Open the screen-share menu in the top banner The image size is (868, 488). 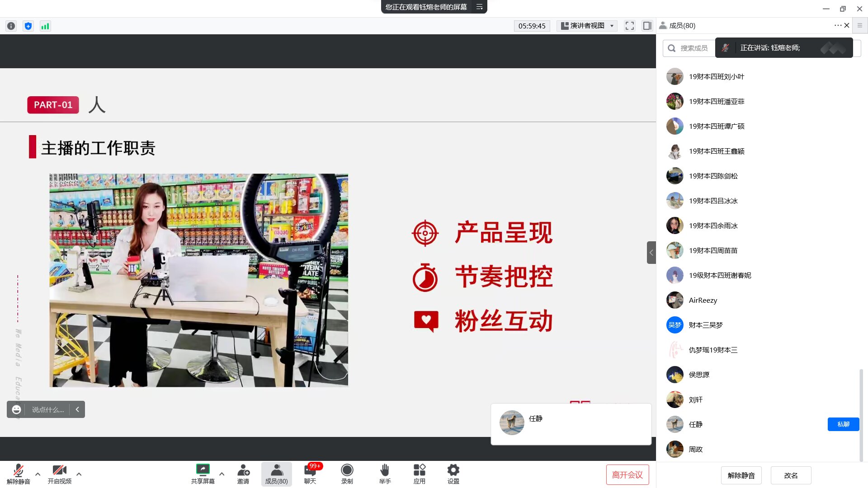tap(479, 7)
